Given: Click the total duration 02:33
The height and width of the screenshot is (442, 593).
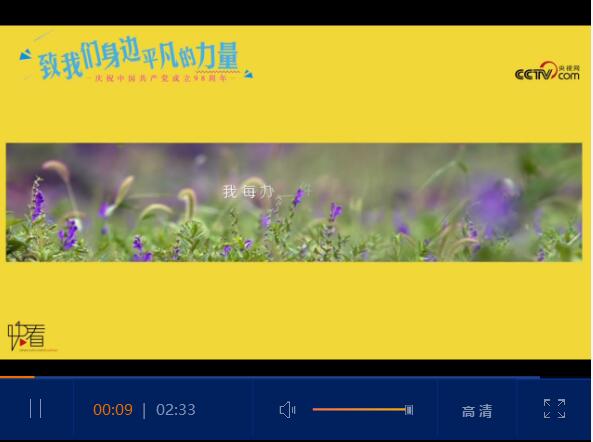Looking at the screenshot, I should tap(175, 409).
